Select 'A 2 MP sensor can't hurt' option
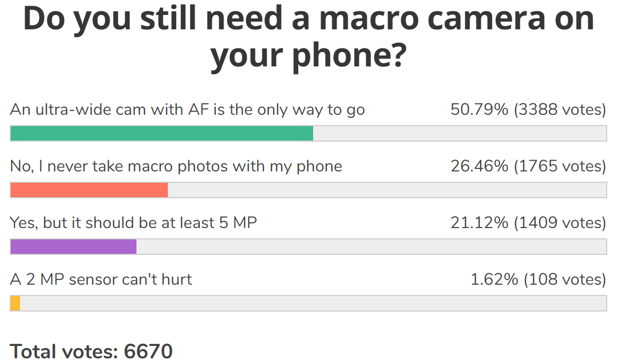618x364 pixels. pos(101,280)
